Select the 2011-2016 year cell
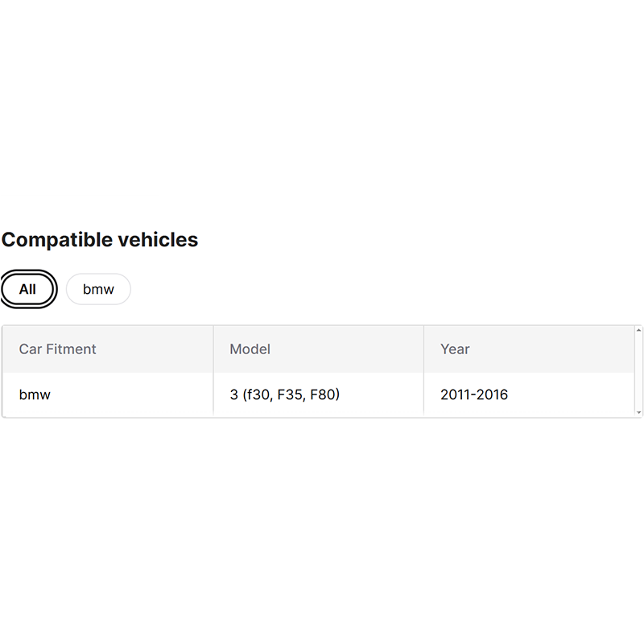 pos(473,394)
